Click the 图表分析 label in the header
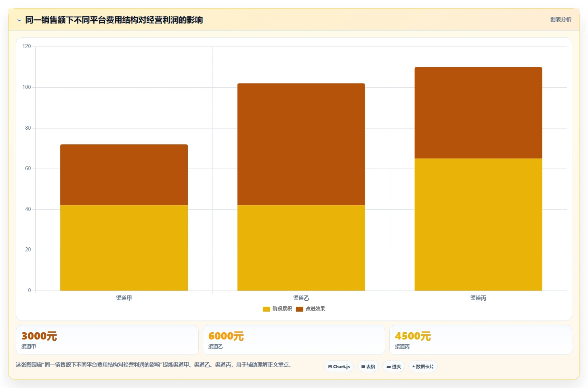 [x=561, y=19]
